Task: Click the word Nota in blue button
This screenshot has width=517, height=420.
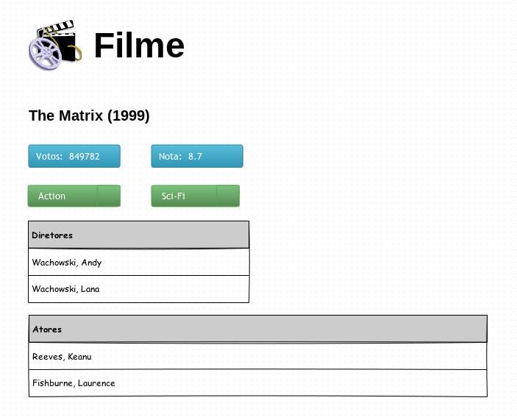Action: pos(169,157)
